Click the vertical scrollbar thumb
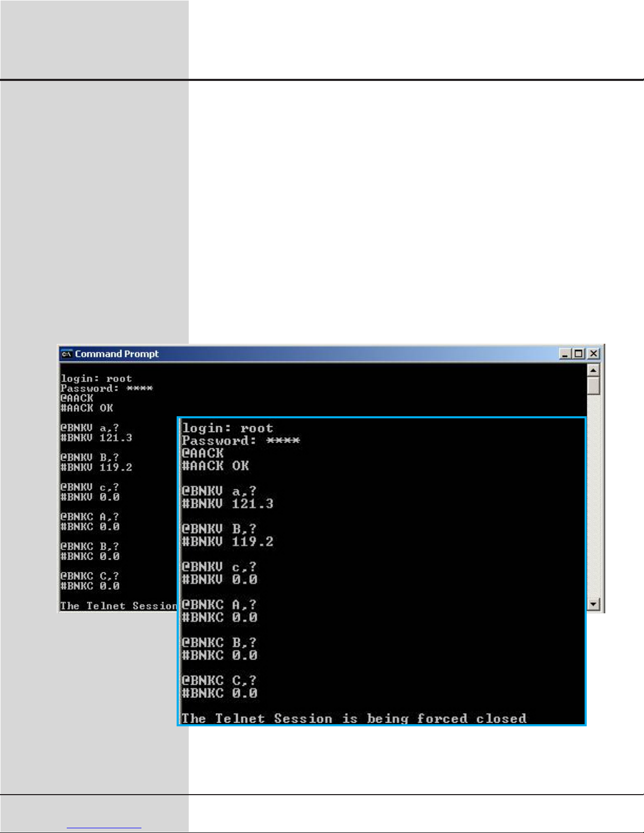Screen dimensions: 644x833 (x=593, y=385)
